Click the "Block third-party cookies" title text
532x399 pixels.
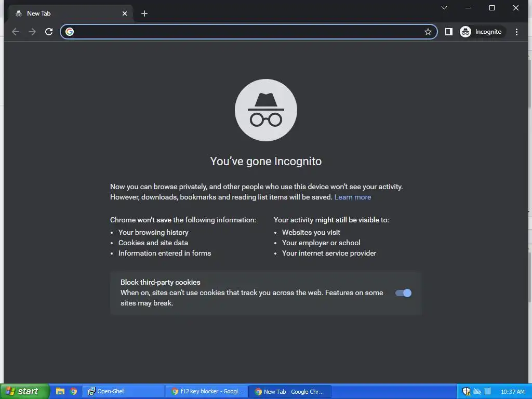pyautogui.click(x=160, y=282)
